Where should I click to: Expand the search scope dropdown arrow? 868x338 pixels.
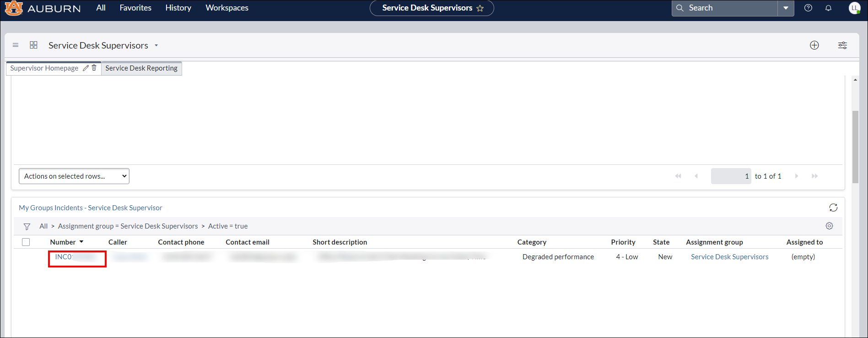coord(786,8)
